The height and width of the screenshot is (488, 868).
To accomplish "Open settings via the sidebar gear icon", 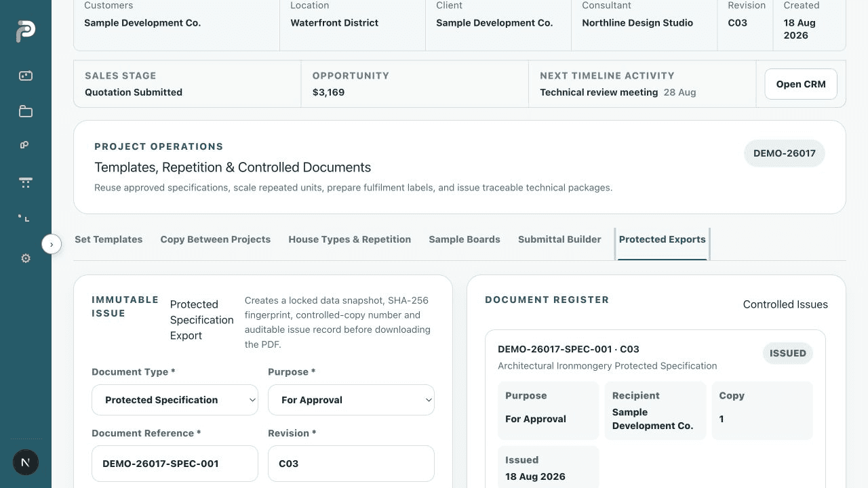I will [26, 258].
